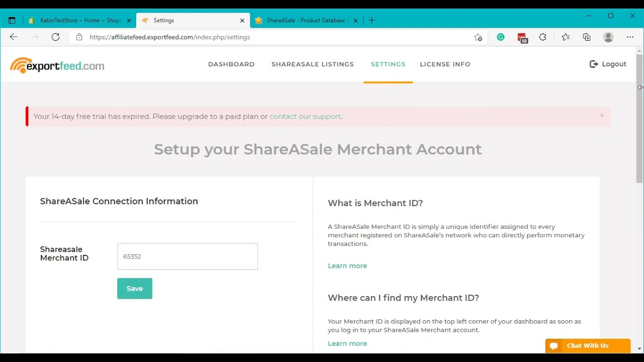This screenshot has width=644, height=362.
Task: Close the KabinTestStore tab
Action: [x=129, y=21]
